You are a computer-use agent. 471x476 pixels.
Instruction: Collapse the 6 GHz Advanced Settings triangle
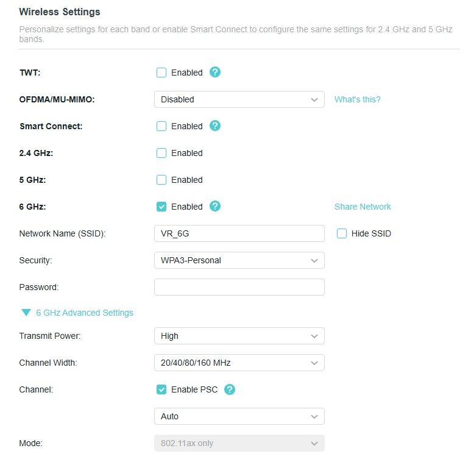point(26,313)
